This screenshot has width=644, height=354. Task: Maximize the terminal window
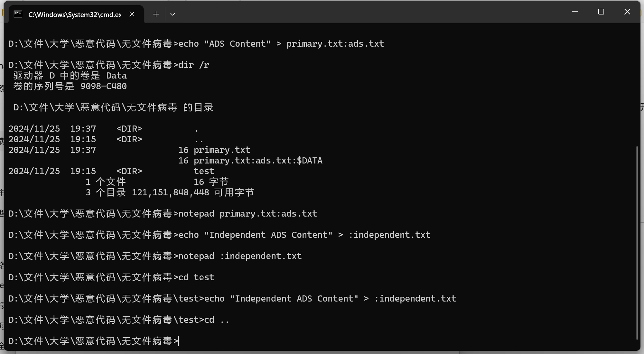pyautogui.click(x=601, y=12)
